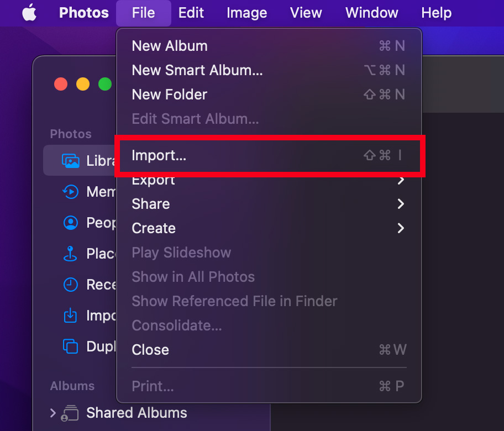Click the Apple menu logo
The height and width of the screenshot is (431, 504).
click(29, 13)
